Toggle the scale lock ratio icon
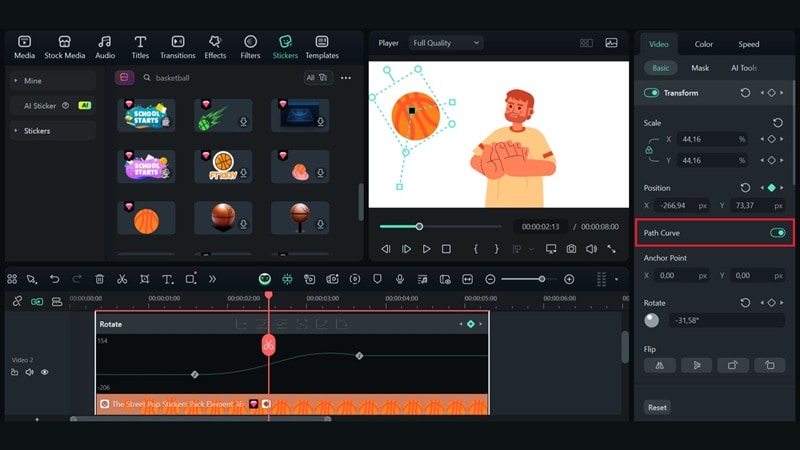The image size is (800, 450). point(648,150)
